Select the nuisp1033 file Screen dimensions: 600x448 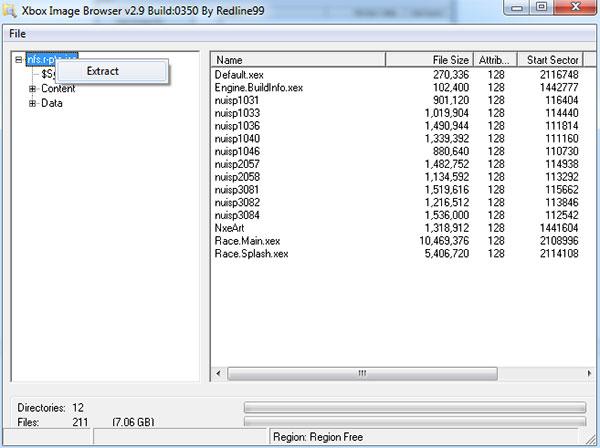(237, 113)
